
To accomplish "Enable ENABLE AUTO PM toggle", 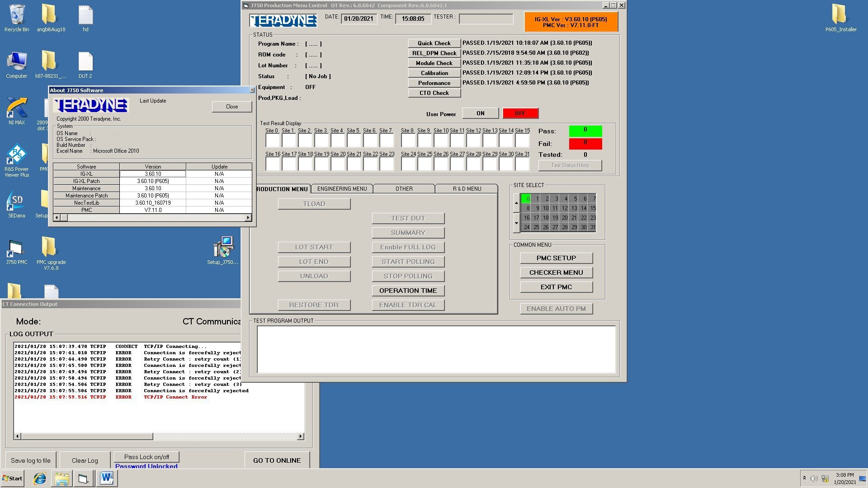I will (x=556, y=309).
